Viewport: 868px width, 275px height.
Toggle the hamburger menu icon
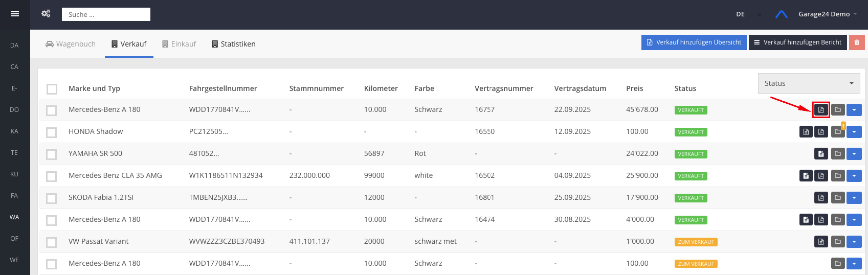coord(15,14)
